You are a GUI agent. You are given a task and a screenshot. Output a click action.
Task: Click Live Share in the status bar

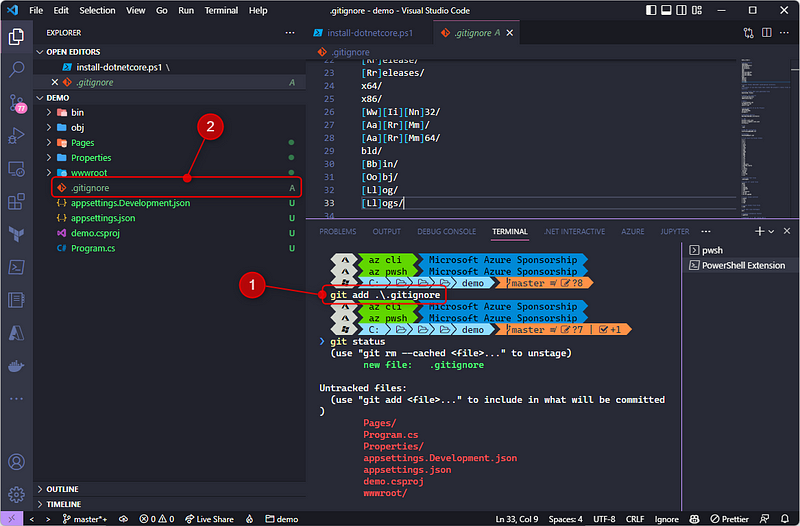pyautogui.click(x=209, y=519)
